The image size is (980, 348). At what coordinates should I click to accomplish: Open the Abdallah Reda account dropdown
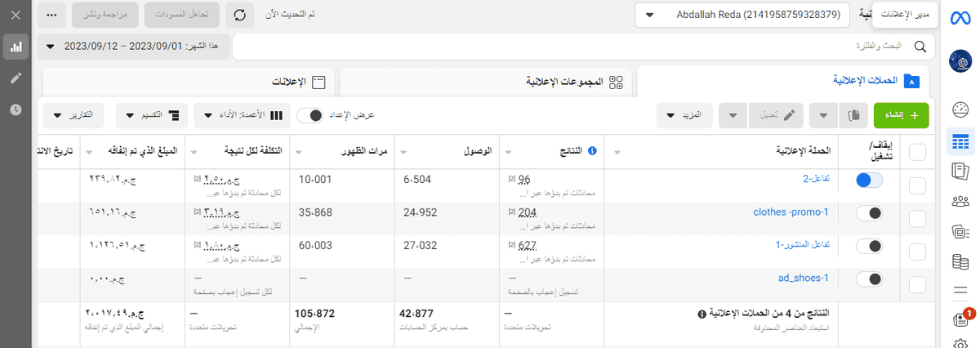(x=743, y=15)
